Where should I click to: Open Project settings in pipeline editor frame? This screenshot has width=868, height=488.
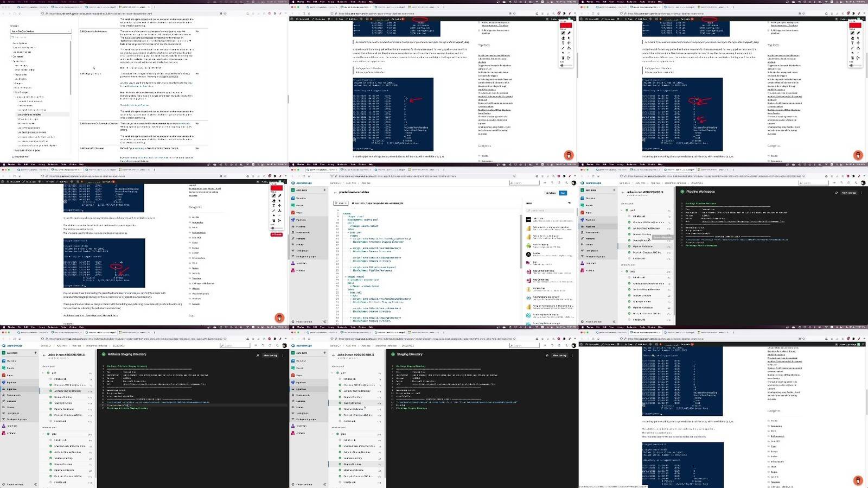coord(302,322)
